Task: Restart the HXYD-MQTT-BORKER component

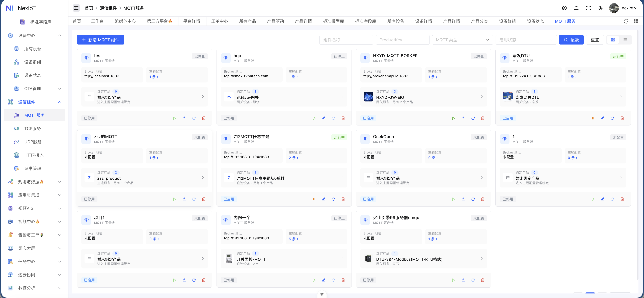Action: (473, 118)
